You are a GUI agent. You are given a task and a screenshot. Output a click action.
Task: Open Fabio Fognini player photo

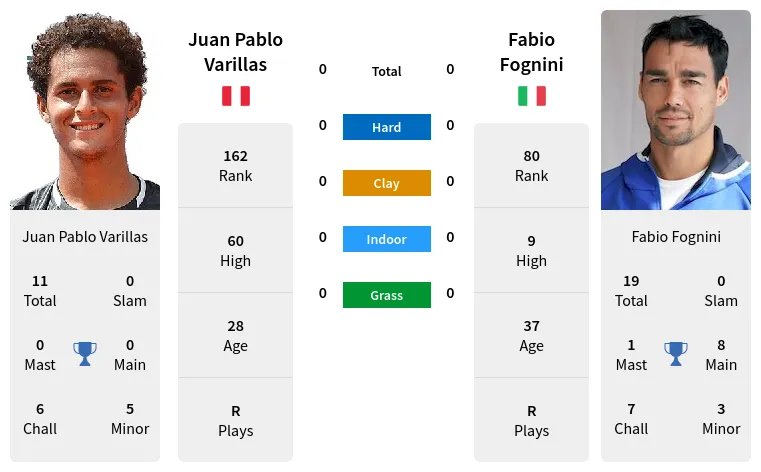pyautogui.click(x=676, y=110)
